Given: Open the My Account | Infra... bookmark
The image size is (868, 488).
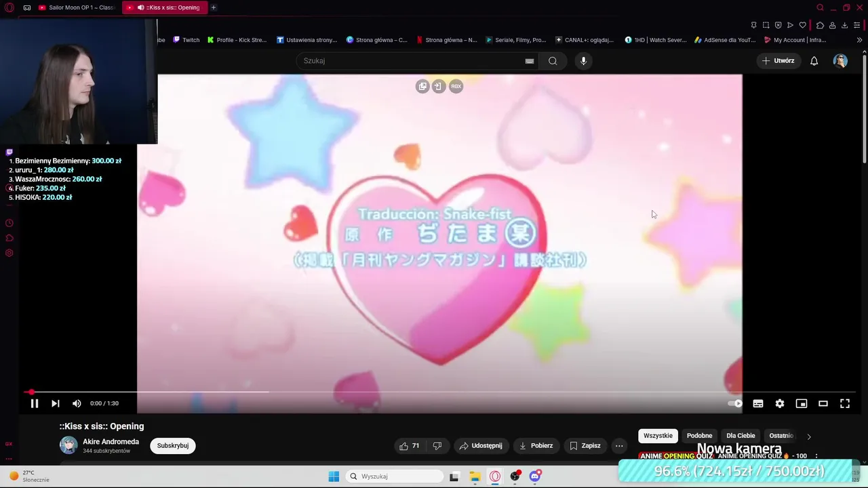Looking at the screenshot, I should 795,40.
